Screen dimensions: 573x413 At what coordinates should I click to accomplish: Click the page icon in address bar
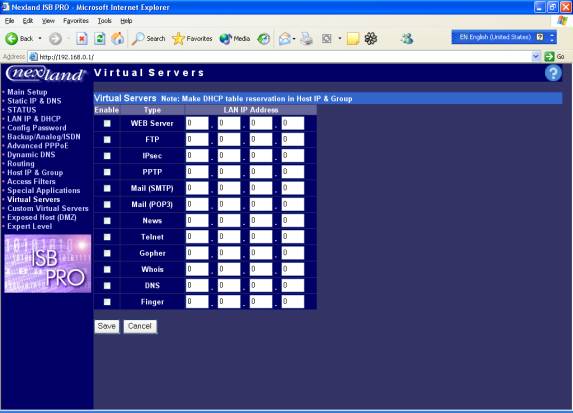click(x=33, y=57)
